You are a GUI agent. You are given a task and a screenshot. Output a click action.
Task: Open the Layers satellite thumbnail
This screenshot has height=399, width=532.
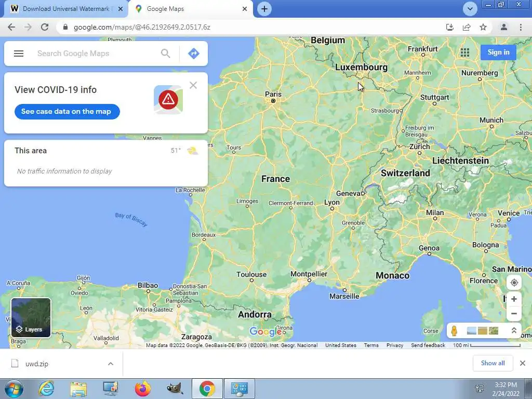[x=31, y=317]
